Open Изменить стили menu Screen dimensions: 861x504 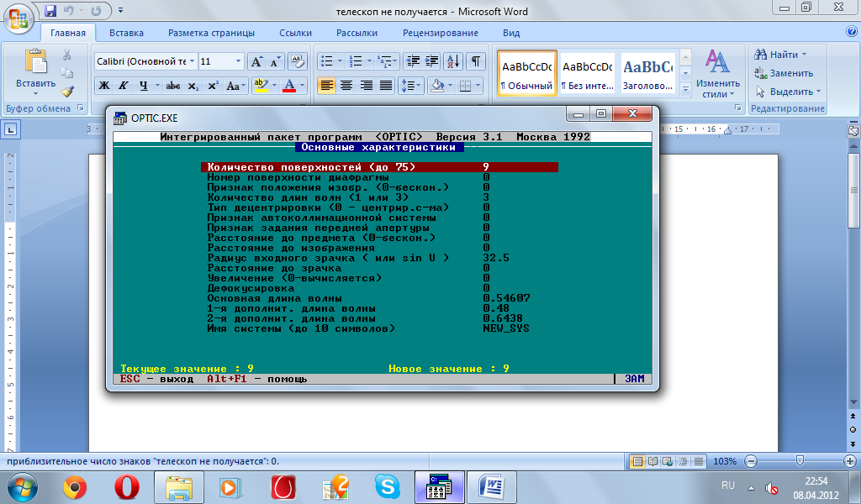click(718, 73)
